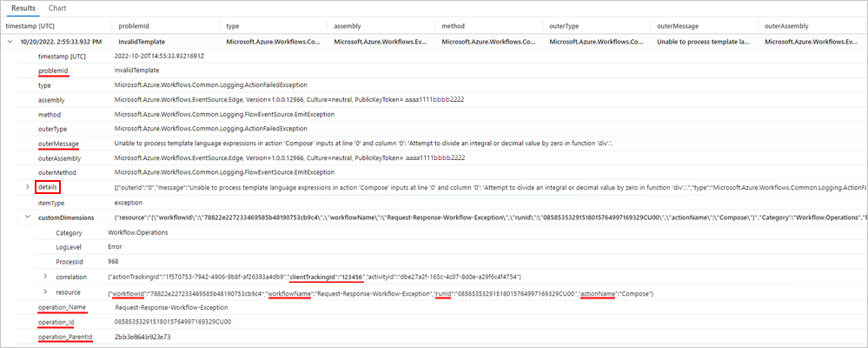Click the outerAssembly field label
Viewport: 868px width, 348px height.
click(x=60, y=158)
